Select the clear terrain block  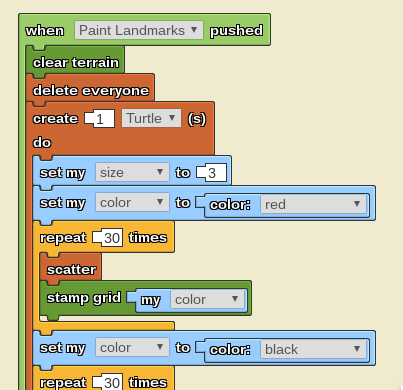pyautogui.click(x=76, y=62)
